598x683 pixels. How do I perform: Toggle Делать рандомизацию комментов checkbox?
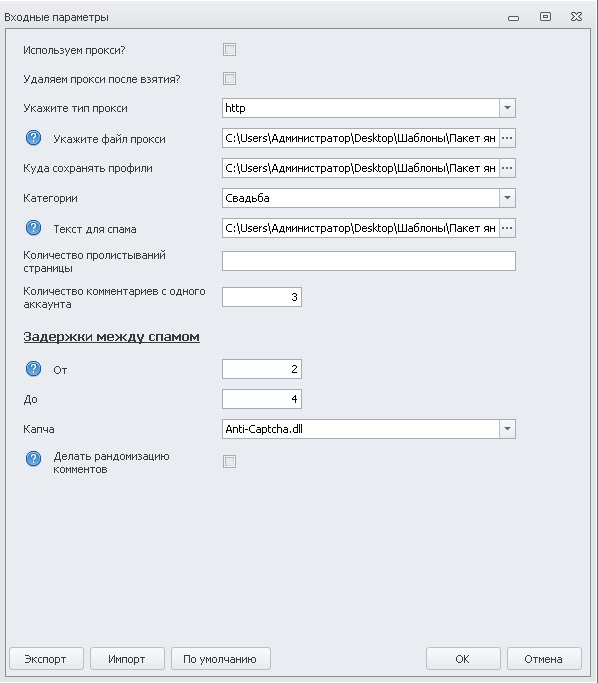230,461
